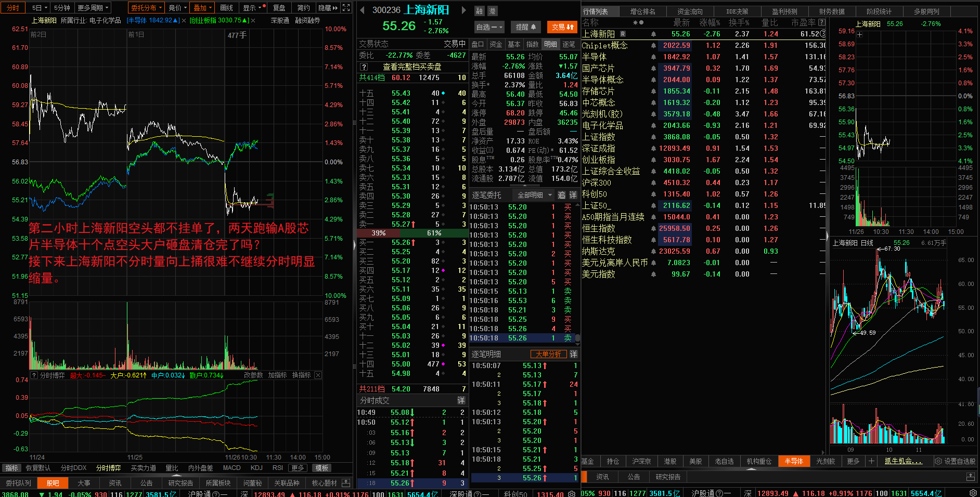
Task: Toggle 简约 simplified view
Action: [304, 8]
